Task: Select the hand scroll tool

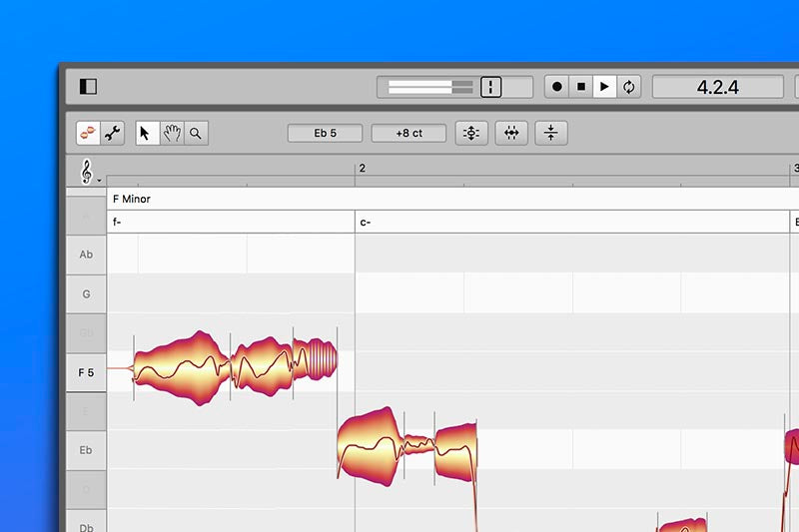Action: [x=172, y=134]
